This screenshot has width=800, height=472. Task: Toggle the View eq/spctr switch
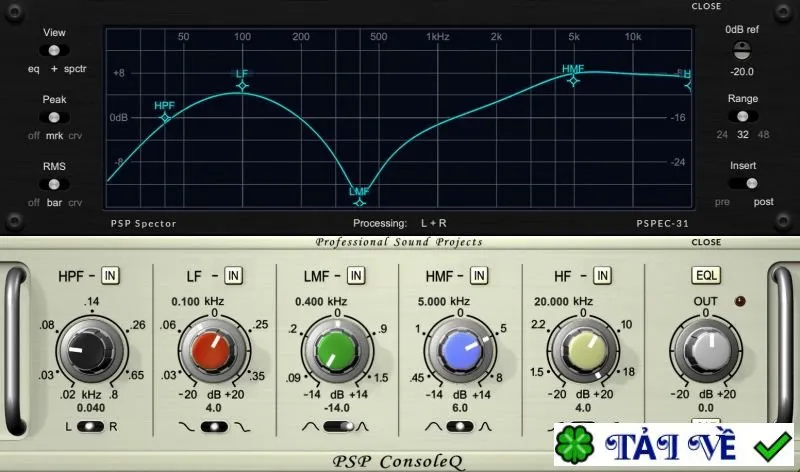pyautogui.click(x=54, y=51)
